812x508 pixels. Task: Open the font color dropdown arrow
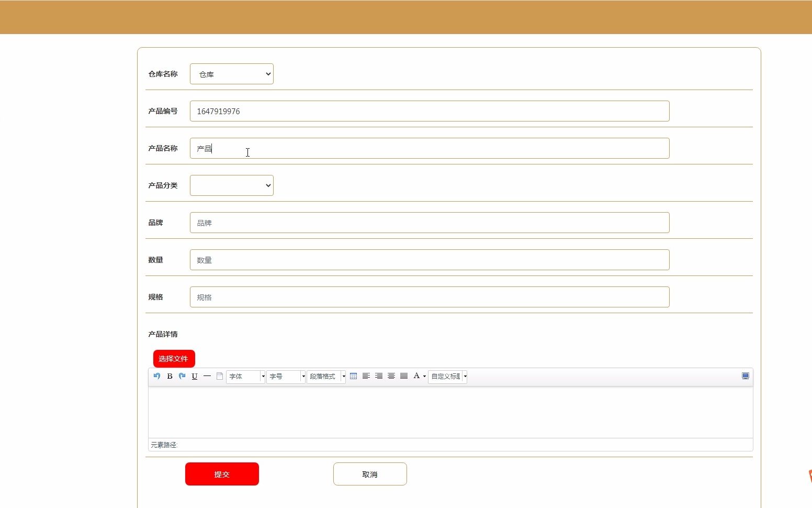(x=424, y=376)
